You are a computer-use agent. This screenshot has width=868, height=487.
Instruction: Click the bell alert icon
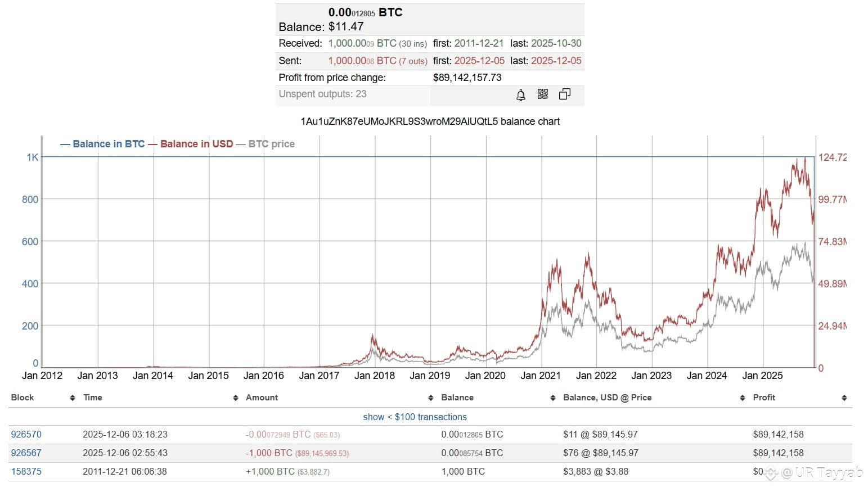click(x=521, y=94)
